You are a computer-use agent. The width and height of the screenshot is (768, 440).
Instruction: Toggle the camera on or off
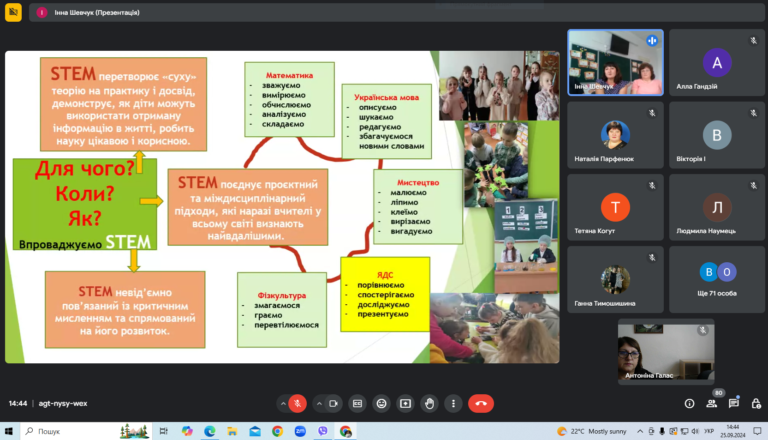tap(334, 404)
